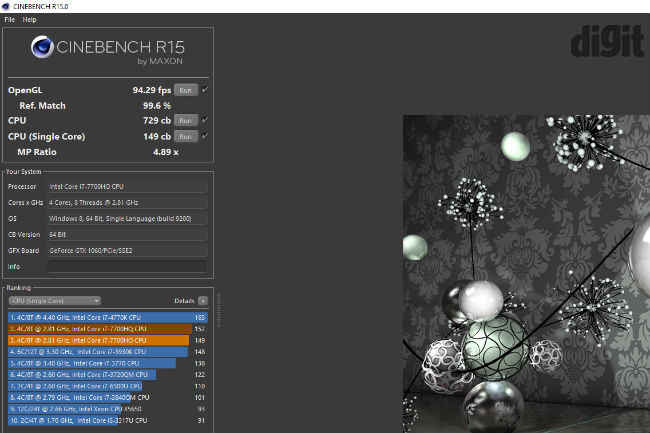Viewport: 650px width, 433px height.
Task: Run the CPU (Single Core) benchmark
Action: pyautogui.click(x=186, y=136)
